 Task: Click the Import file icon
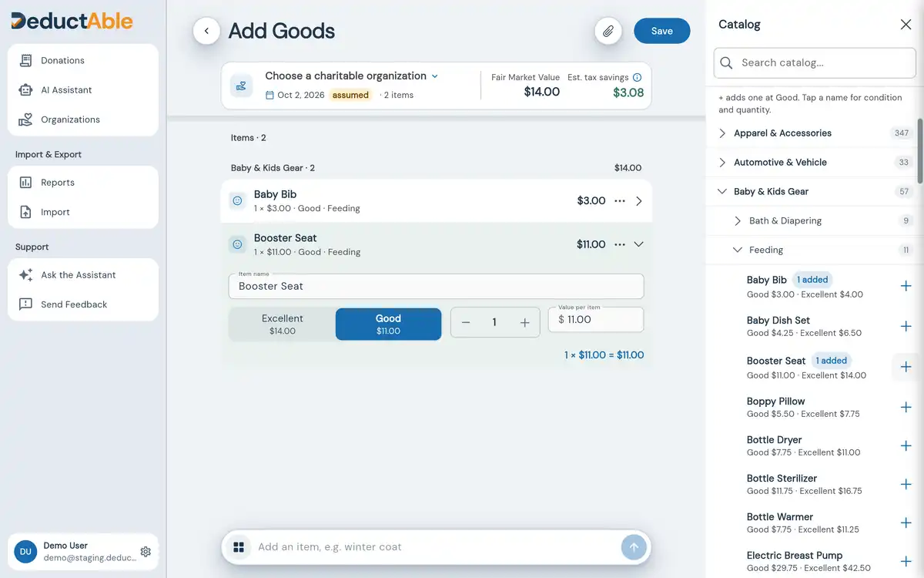[x=25, y=212]
